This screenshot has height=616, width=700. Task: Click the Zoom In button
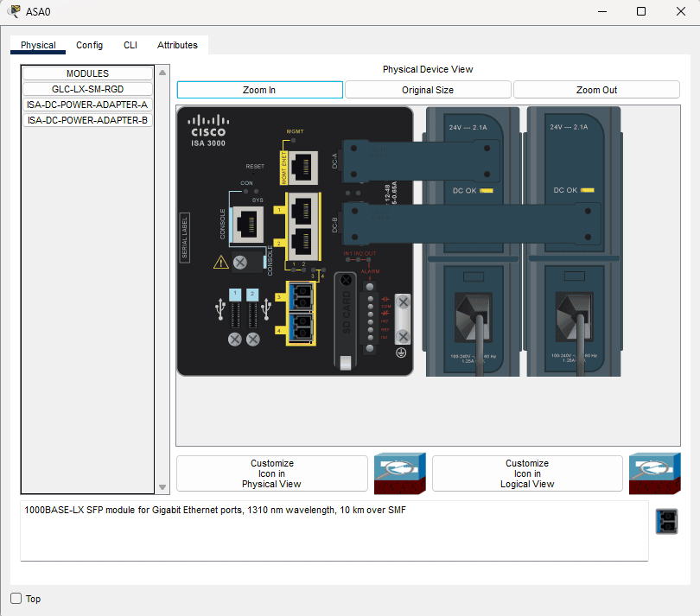coord(259,89)
